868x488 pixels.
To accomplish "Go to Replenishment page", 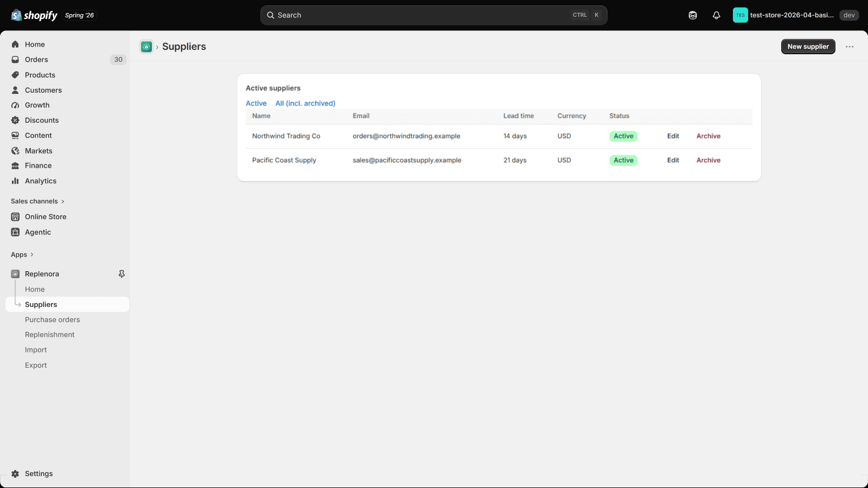I will (x=50, y=335).
